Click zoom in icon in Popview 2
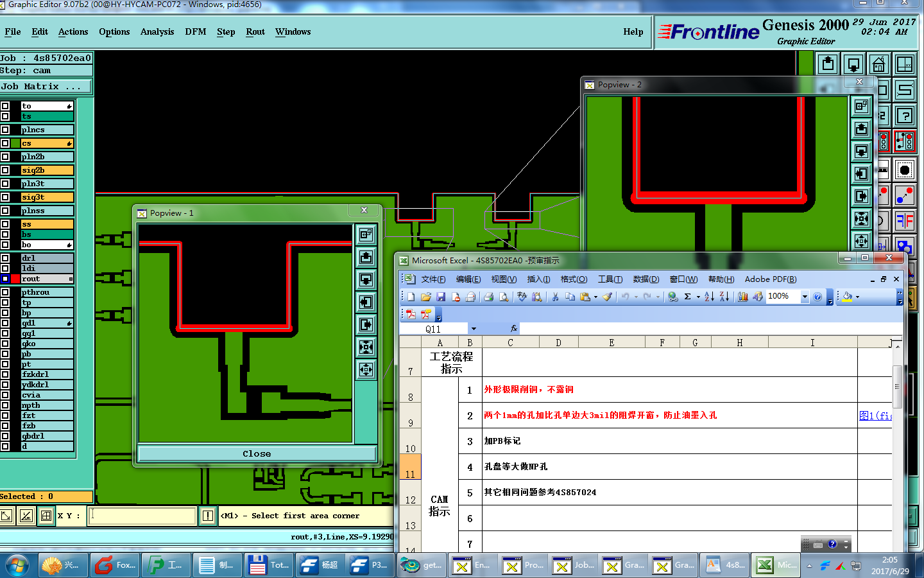The image size is (924, 578). pos(861,218)
